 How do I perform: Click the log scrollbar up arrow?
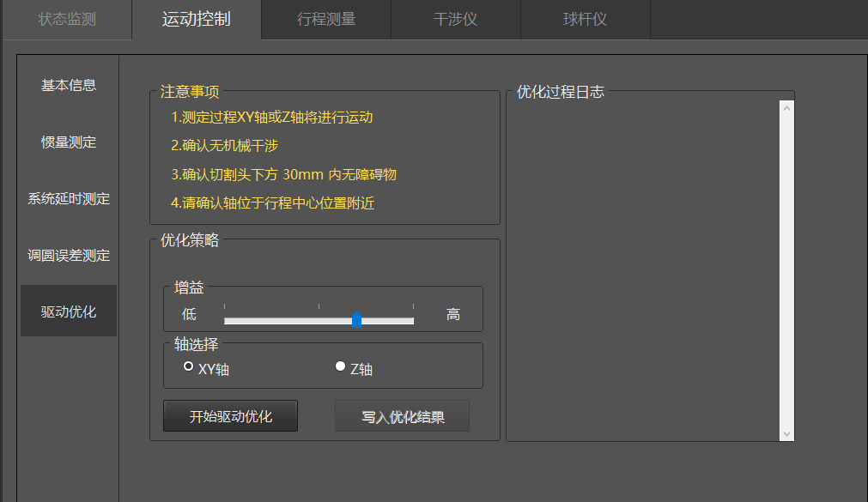[x=786, y=108]
